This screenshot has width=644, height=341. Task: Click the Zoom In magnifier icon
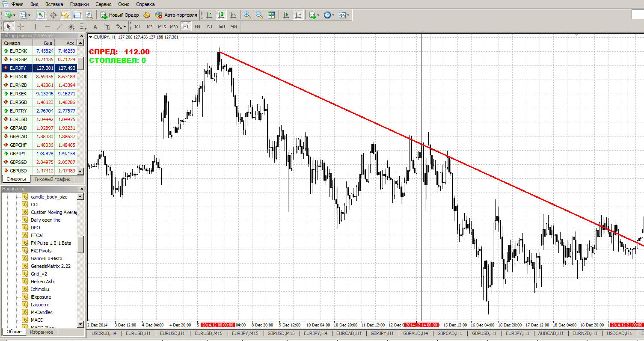[x=247, y=15]
